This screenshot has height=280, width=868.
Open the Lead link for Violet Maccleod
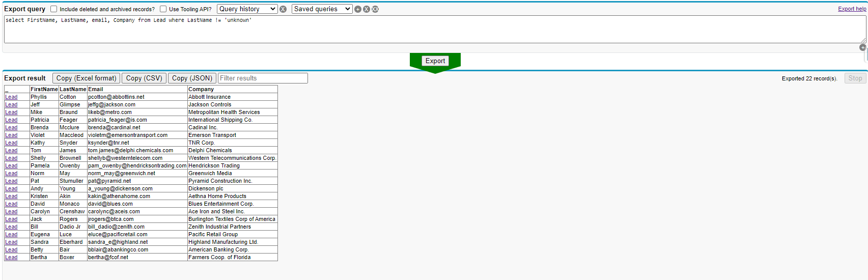click(11, 135)
